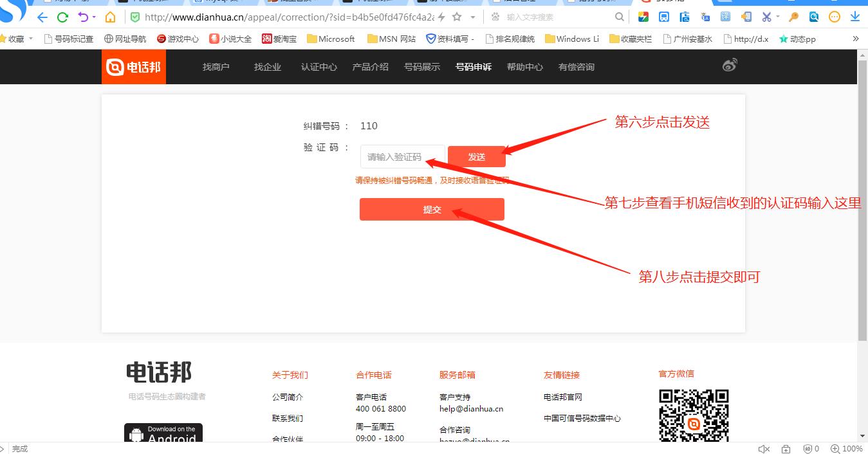The height and width of the screenshot is (454, 868).
Task: Click the 请输入验证码 input field
Action: point(402,157)
